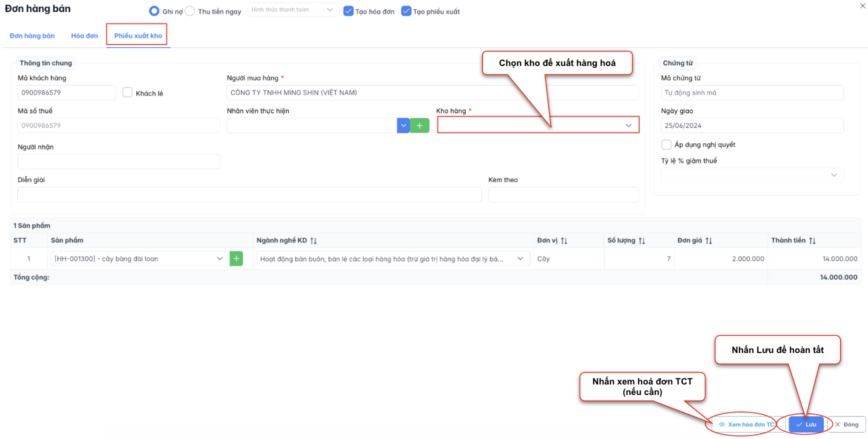This screenshot has height=439, width=868.
Task: Click the green plus button beside Nhân viên thực hiện
Action: pyautogui.click(x=419, y=125)
